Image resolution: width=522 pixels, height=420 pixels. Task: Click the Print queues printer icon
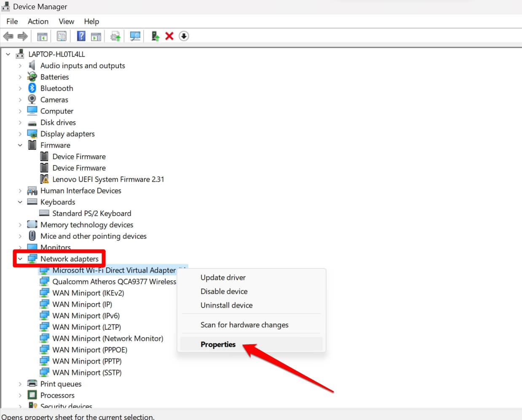point(32,383)
